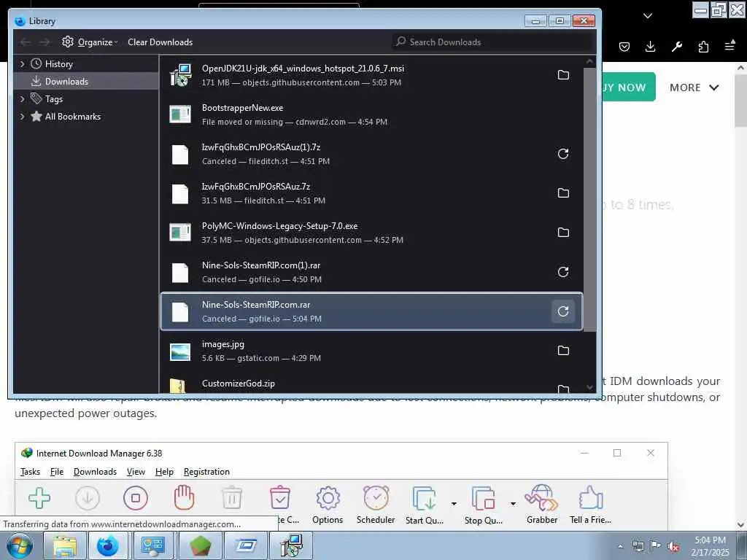Open folder containing images.jpg
747x560 pixels.
pos(563,351)
